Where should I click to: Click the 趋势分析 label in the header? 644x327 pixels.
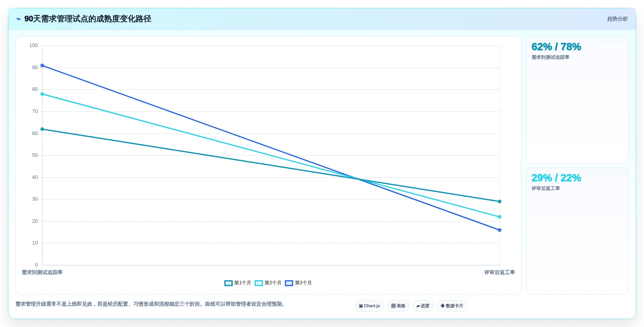click(x=617, y=19)
